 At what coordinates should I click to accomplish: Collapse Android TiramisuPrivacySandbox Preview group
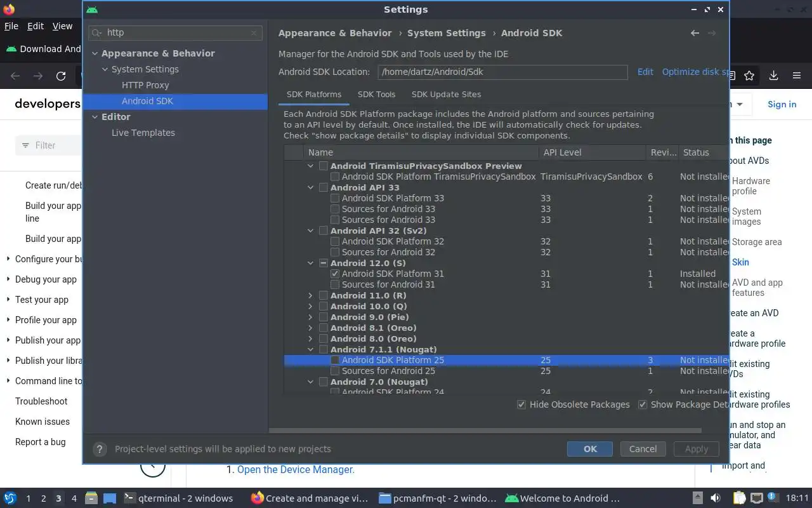click(x=310, y=166)
